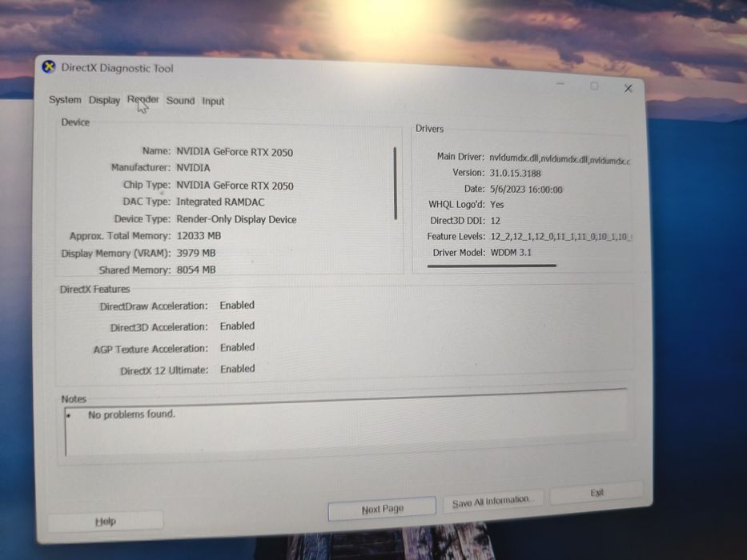Click Render-Only Display Device text
The height and width of the screenshot is (560, 747).
coord(236,219)
